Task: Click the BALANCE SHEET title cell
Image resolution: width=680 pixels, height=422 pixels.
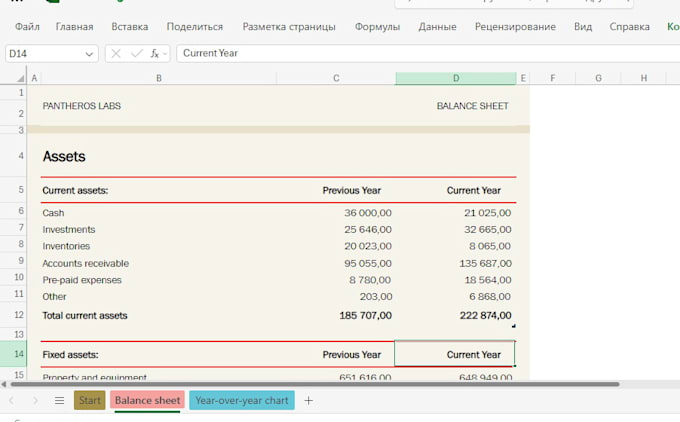Action: click(x=472, y=106)
